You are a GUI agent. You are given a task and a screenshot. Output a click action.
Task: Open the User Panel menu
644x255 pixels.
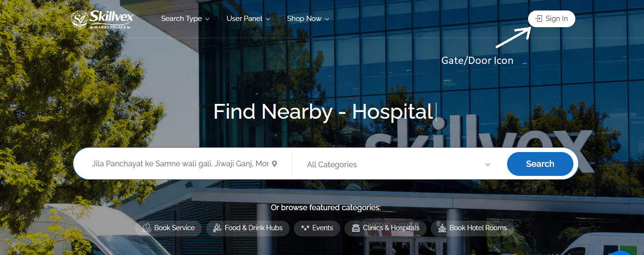click(x=248, y=19)
